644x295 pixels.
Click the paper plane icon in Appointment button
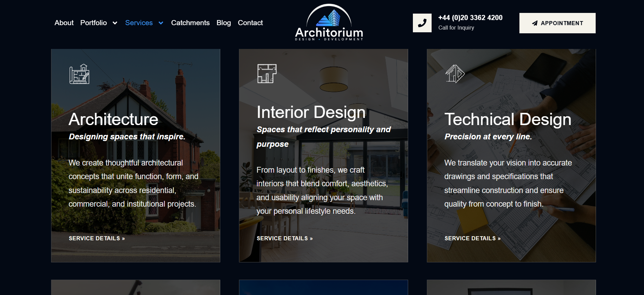point(535,23)
